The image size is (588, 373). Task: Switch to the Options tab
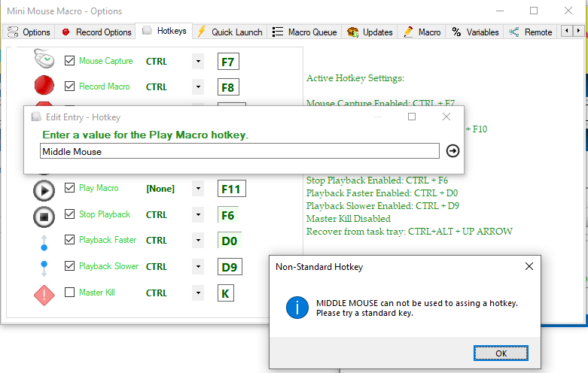29,32
